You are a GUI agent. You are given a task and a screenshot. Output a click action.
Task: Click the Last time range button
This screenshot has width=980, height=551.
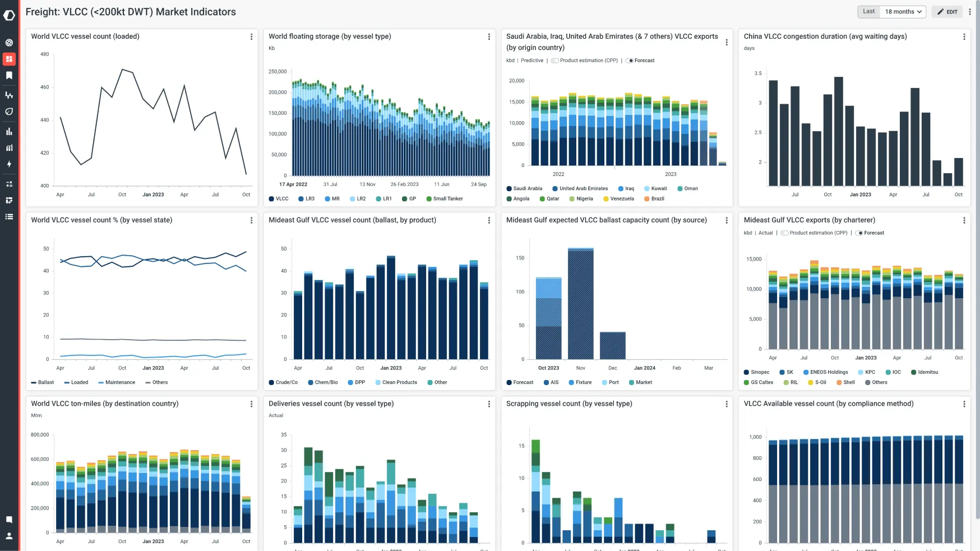click(868, 11)
